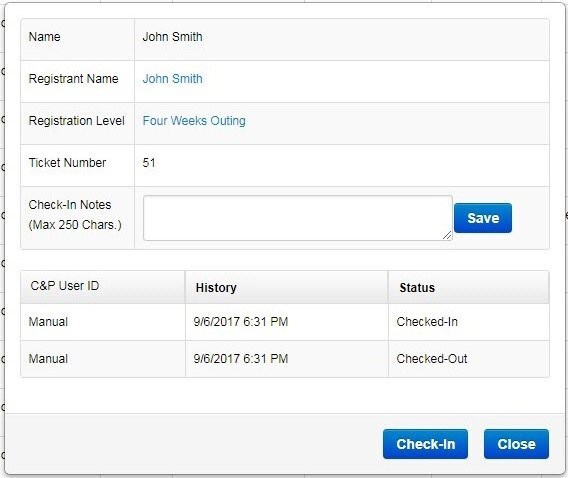Close the attendee details dialog
The image size is (568, 478).
point(516,444)
